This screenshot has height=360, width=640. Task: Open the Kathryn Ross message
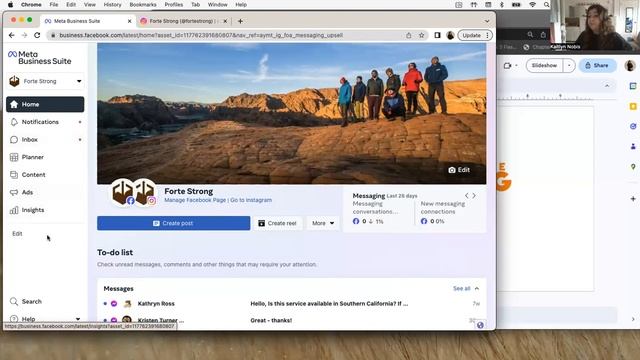pyautogui.click(x=291, y=304)
